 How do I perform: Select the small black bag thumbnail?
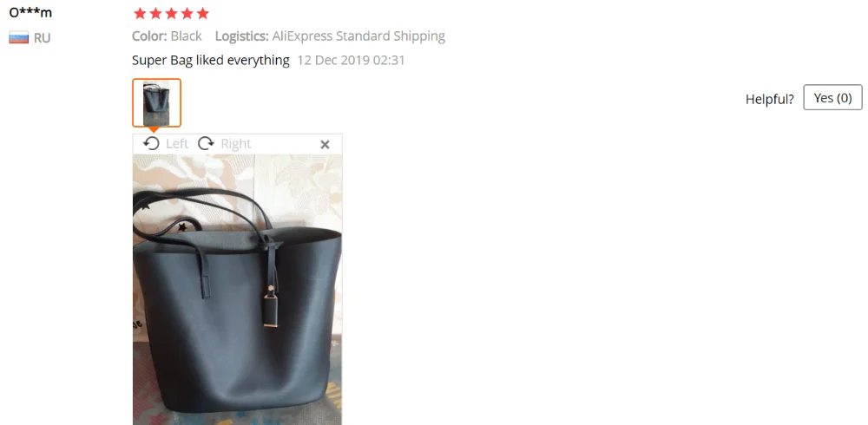156,103
